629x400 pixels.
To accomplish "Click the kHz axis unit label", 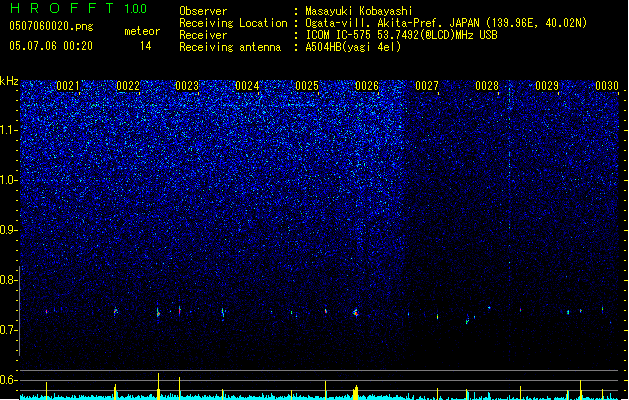I will 9,81.
